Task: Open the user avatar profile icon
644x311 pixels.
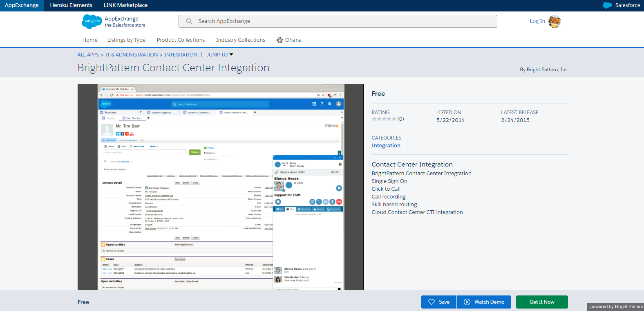Action: [555, 22]
